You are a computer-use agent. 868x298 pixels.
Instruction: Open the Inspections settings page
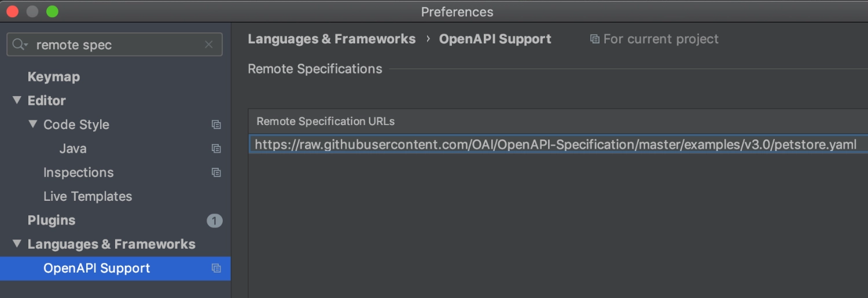tap(79, 172)
